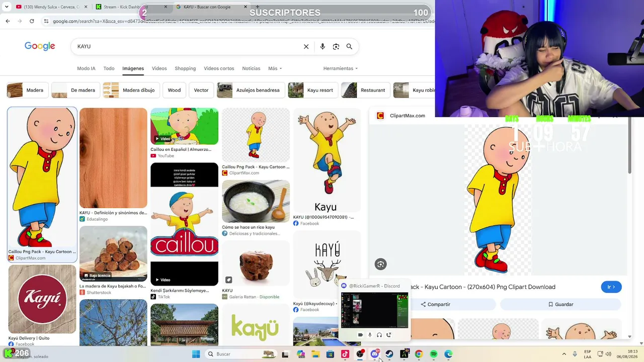Open Microsoft 365 Copilot from the taskbar
The image size is (644, 362).
pos(301,354)
